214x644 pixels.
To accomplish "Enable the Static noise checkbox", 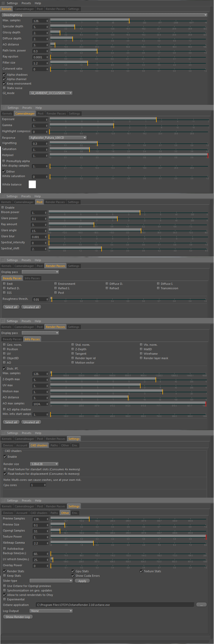I will 4,88.
